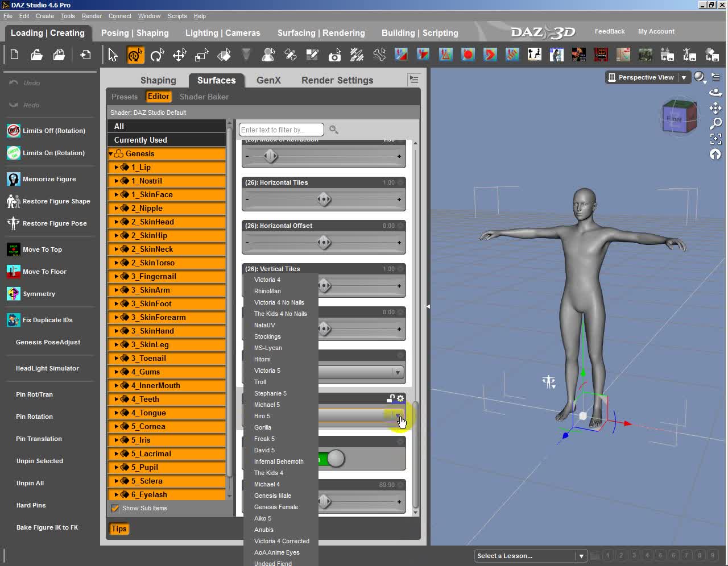Image resolution: width=728 pixels, height=566 pixels.
Task: Select the Rotate tool in toolbar
Action: tap(157, 55)
